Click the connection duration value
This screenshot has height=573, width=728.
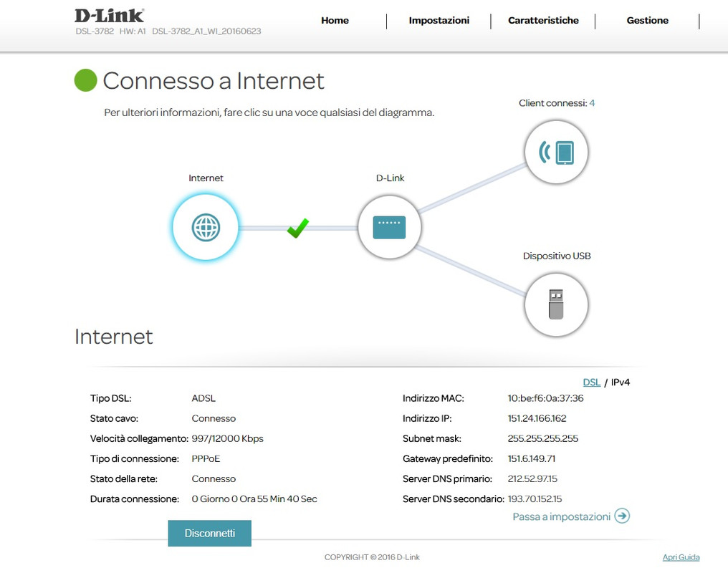coord(254,499)
